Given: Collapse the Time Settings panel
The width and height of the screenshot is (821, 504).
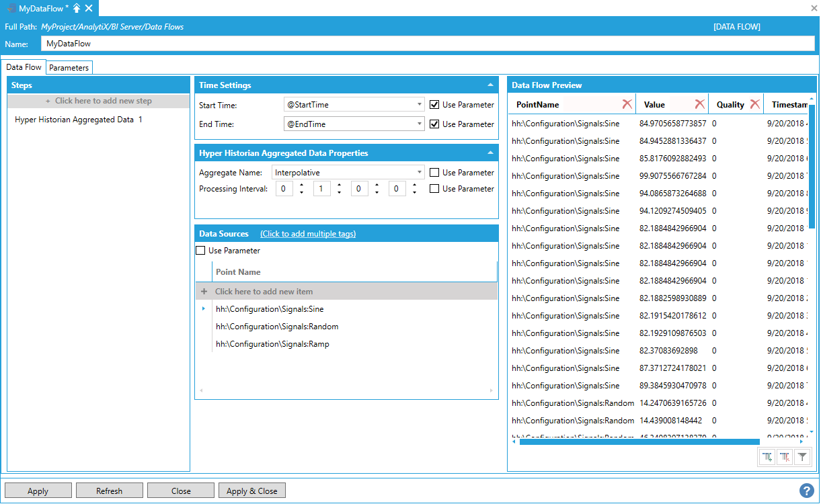Looking at the screenshot, I should click(x=490, y=85).
